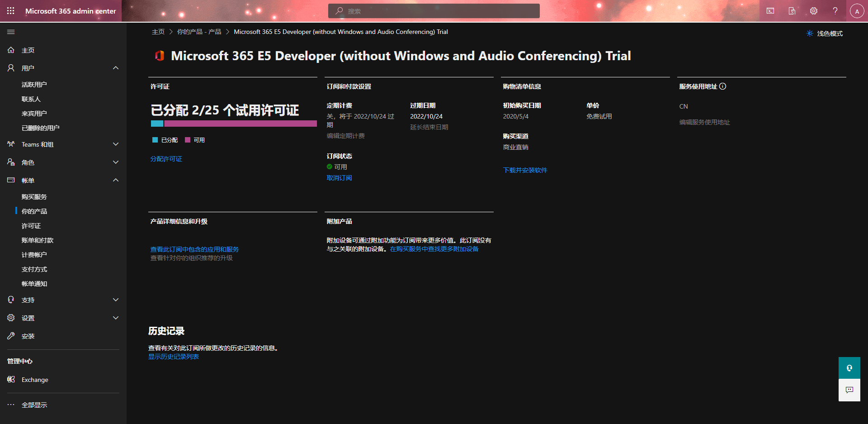Screen dimensions: 868x424
Task: Open the app launcher waffle icon
Action: tap(11, 11)
